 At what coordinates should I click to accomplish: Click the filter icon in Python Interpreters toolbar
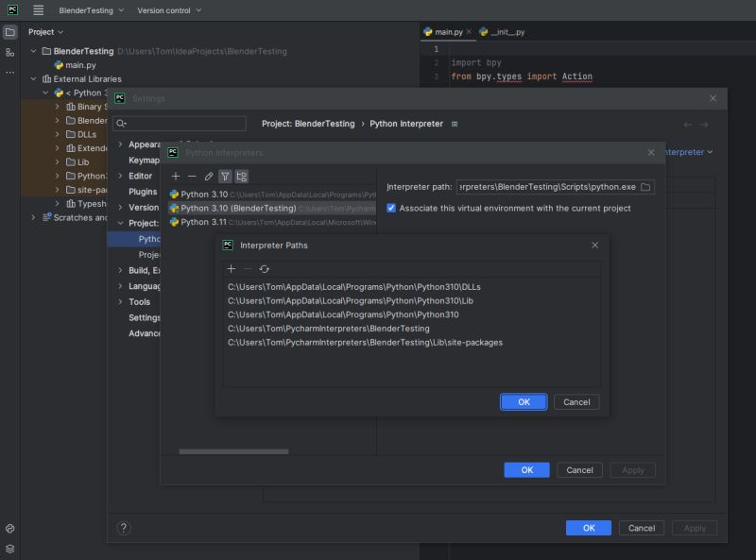(226, 176)
